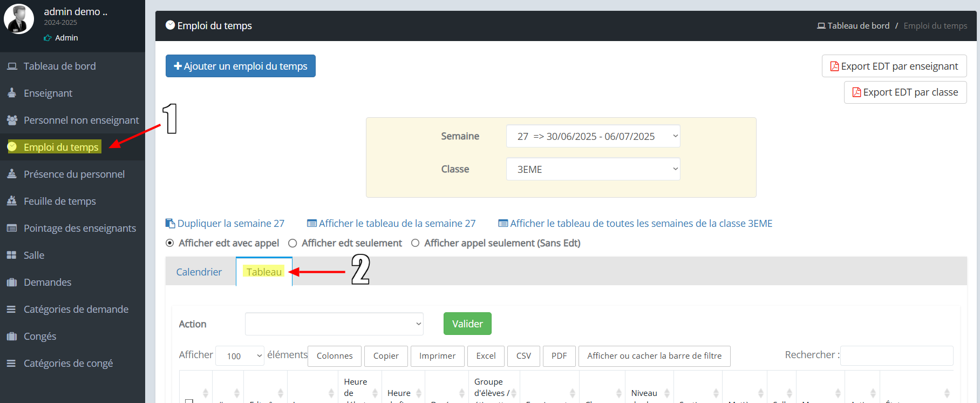
Task: Click Dupliquer la semaine 27 link
Action: click(x=224, y=224)
